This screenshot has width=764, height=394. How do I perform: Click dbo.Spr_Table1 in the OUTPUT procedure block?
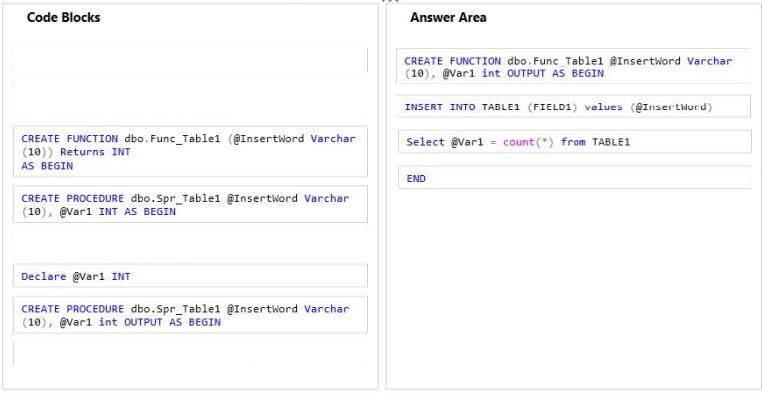click(176, 309)
